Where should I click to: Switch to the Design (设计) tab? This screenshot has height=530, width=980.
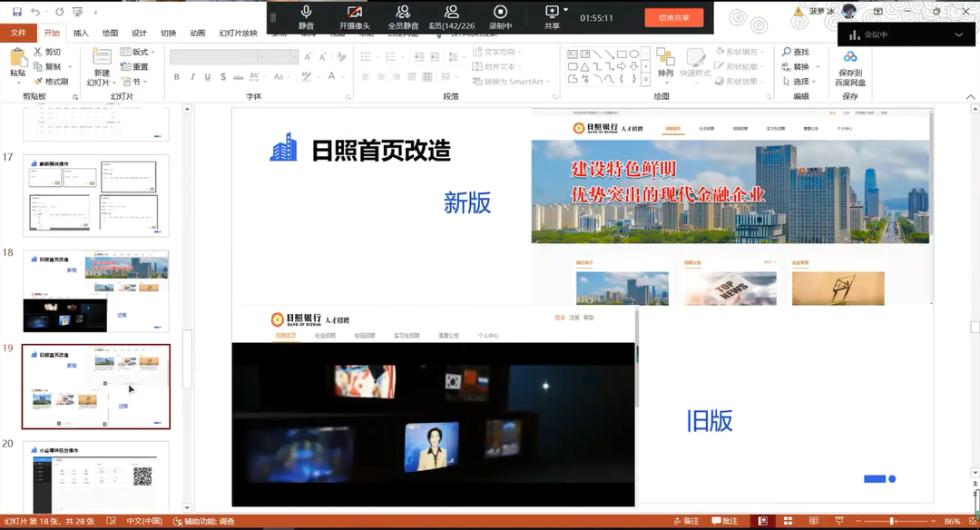point(139,33)
